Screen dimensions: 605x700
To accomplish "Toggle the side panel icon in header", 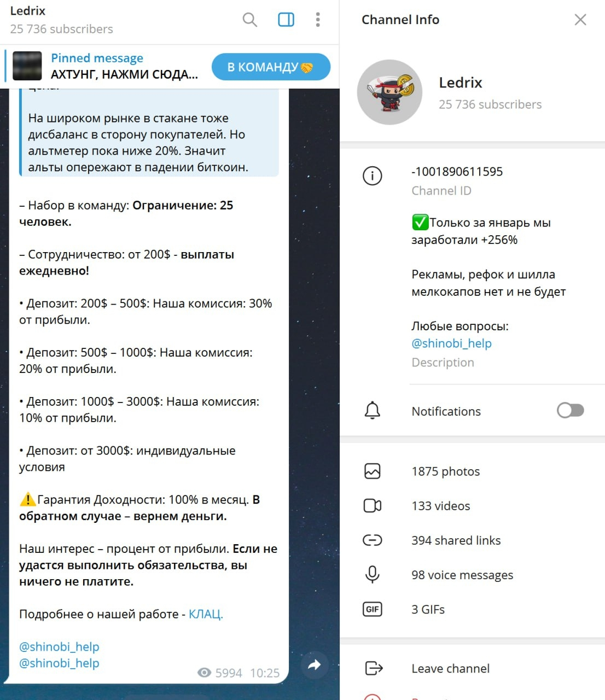I will 286,20.
